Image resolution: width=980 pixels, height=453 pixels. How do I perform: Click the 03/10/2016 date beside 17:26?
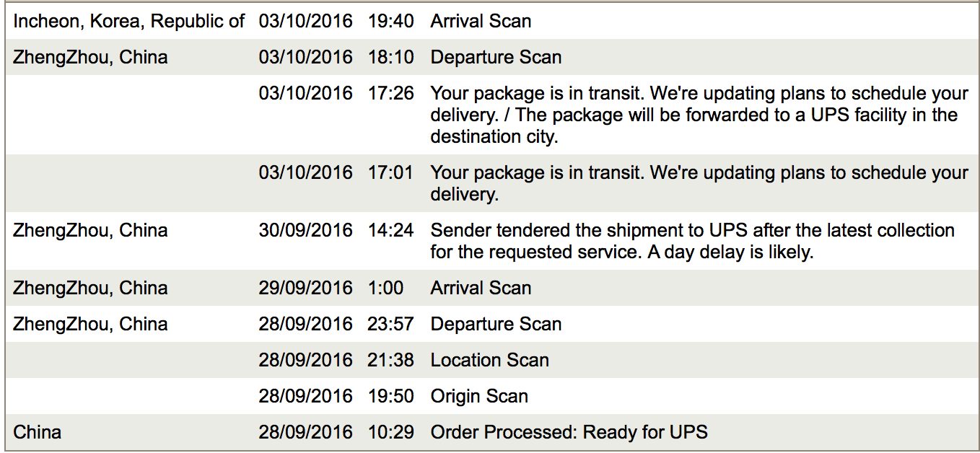[x=306, y=93]
